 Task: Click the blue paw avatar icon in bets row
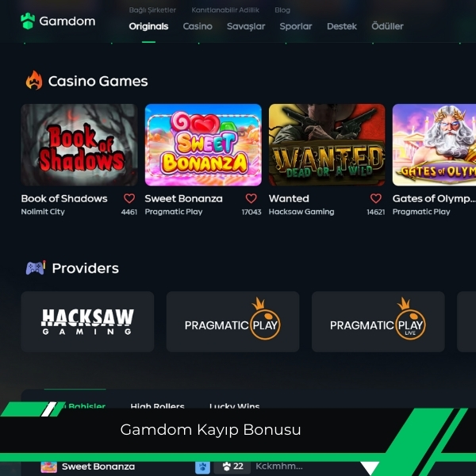(202, 467)
